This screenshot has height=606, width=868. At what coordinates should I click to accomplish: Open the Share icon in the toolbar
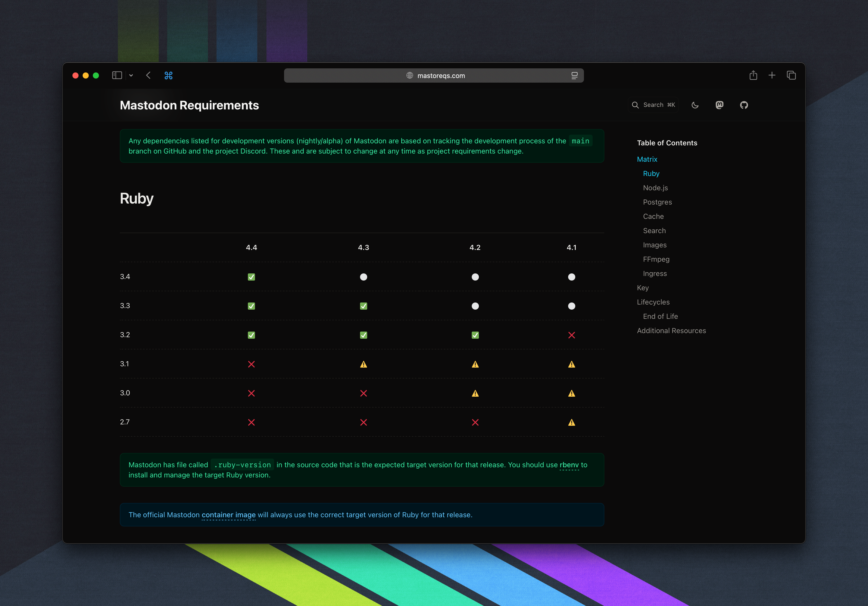click(x=753, y=75)
